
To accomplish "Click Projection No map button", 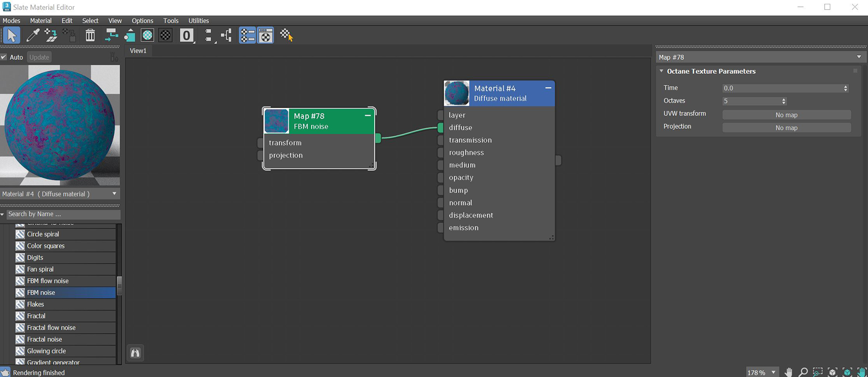I will [x=787, y=128].
